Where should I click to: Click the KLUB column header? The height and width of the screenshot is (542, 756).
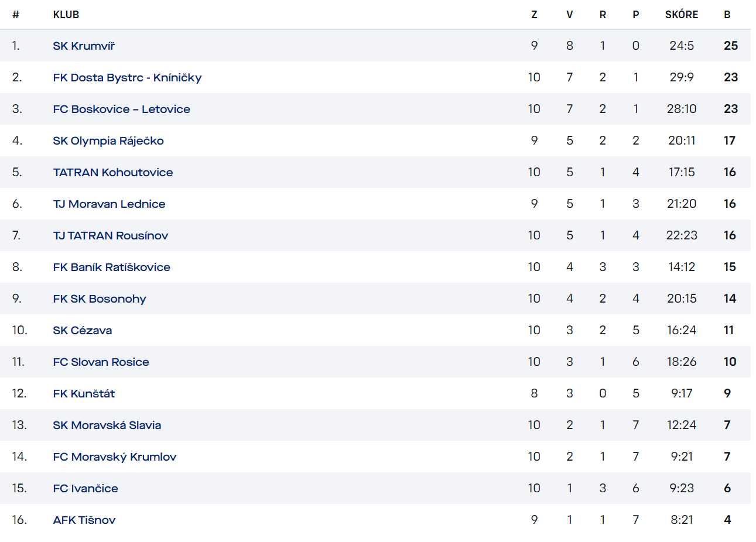(x=66, y=15)
